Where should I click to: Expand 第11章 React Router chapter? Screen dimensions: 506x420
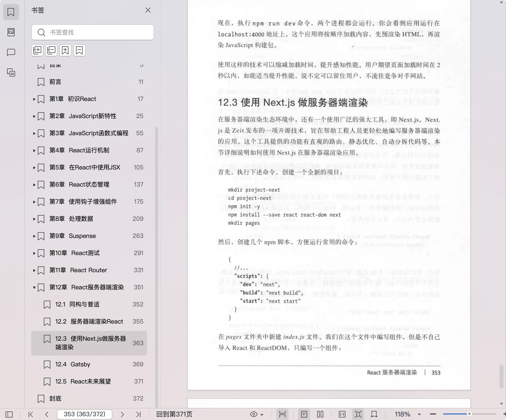[x=34, y=270]
